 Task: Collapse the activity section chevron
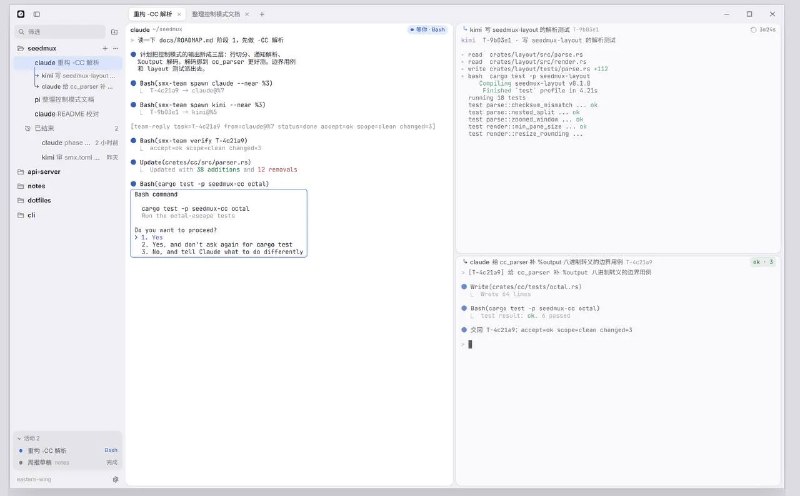[x=19, y=438]
